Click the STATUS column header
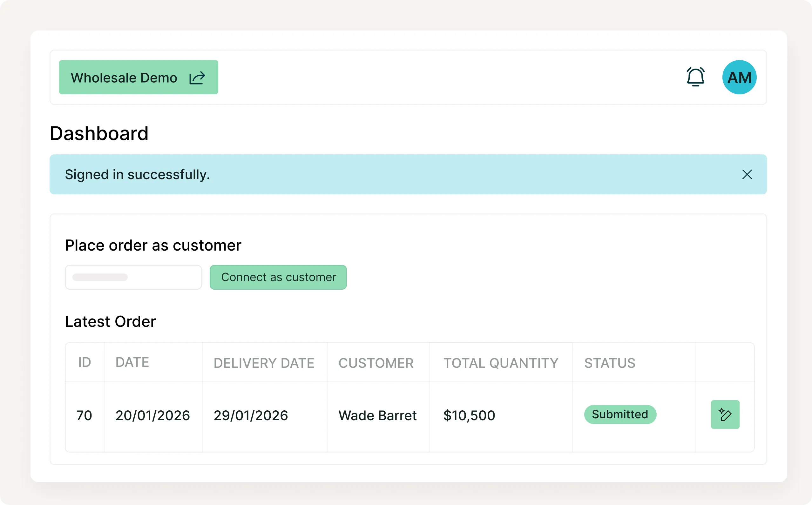Viewport: 812px width, 505px height. pyautogui.click(x=610, y=363)
